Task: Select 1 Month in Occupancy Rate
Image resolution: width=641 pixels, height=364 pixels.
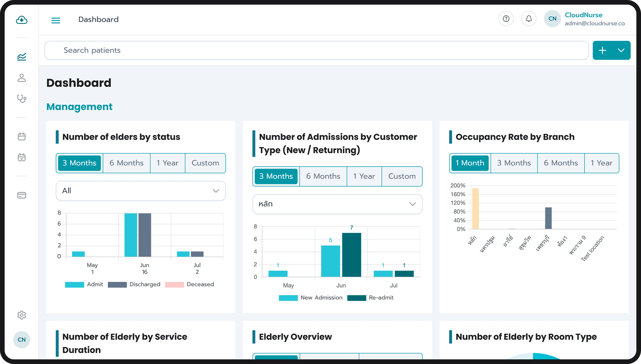Action: pyautogui.click(x=470, y=163)
